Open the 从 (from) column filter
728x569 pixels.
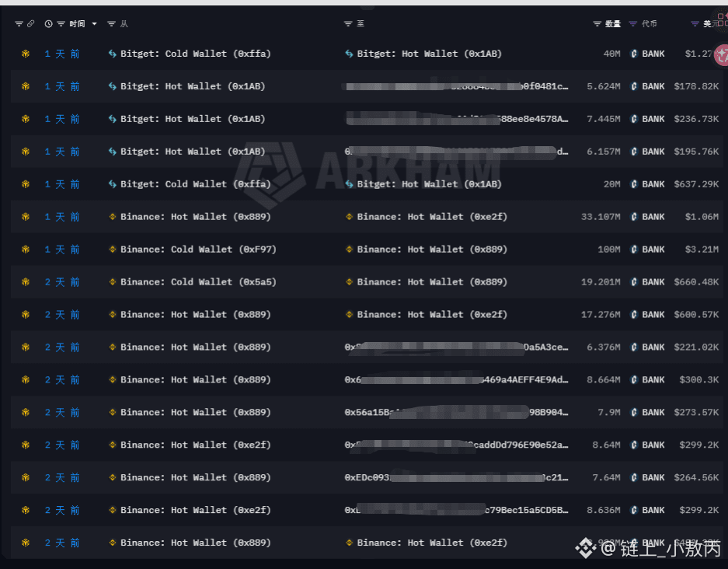click(x=111, y=23)
